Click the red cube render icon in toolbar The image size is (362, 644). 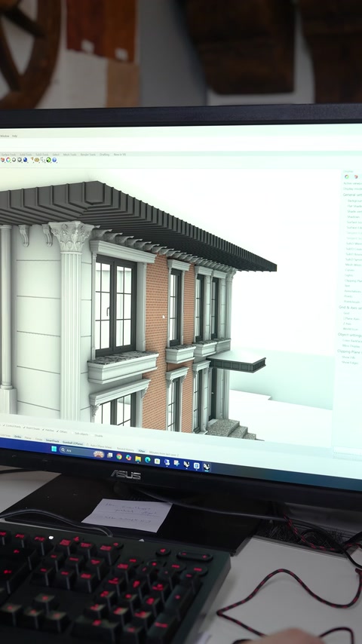click(2, 160)
